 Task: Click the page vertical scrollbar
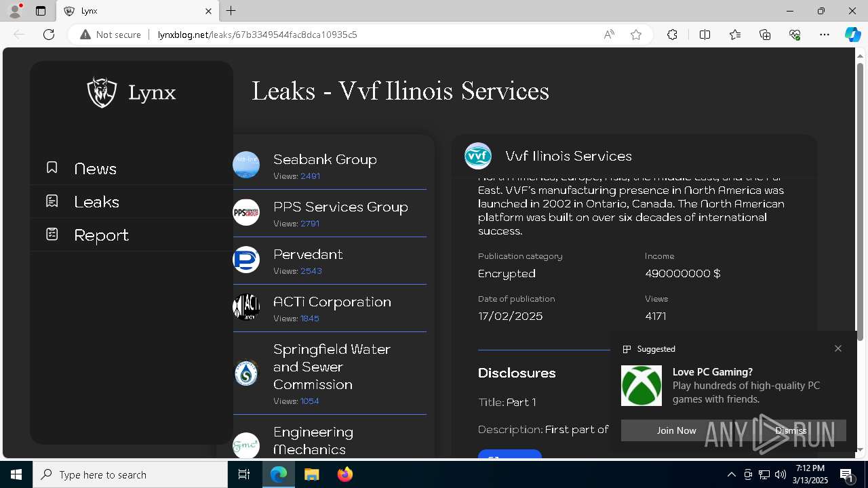point(860,202)
